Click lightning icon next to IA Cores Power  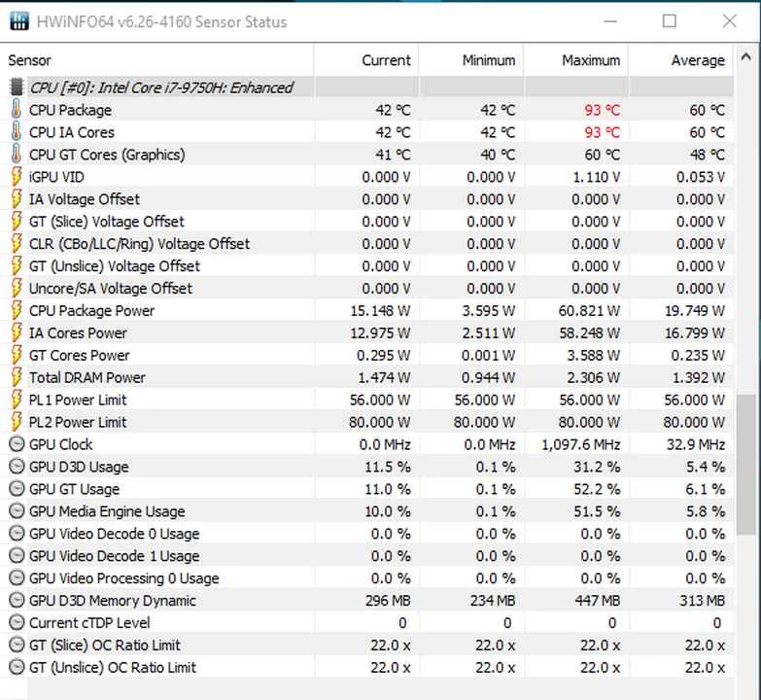pos(17,333)
